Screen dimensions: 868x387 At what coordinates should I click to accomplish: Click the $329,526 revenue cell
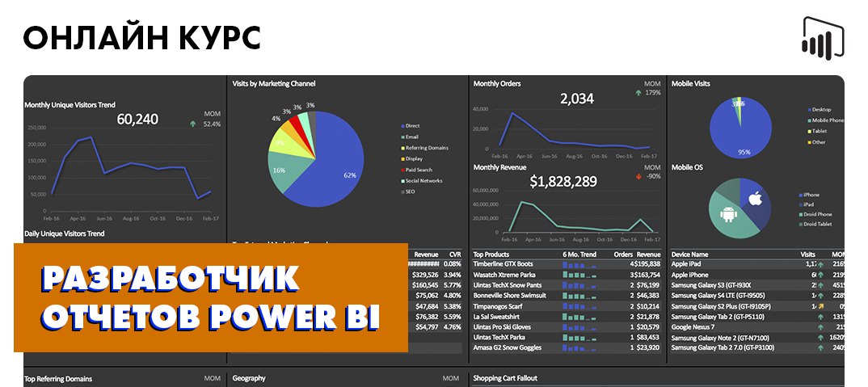[426, 275]
